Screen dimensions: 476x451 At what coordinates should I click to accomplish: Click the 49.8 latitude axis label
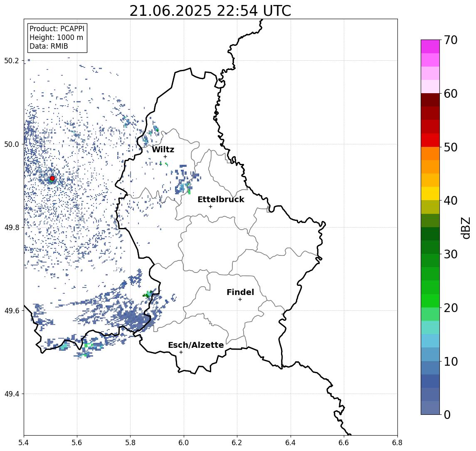(x=11, y=227)
